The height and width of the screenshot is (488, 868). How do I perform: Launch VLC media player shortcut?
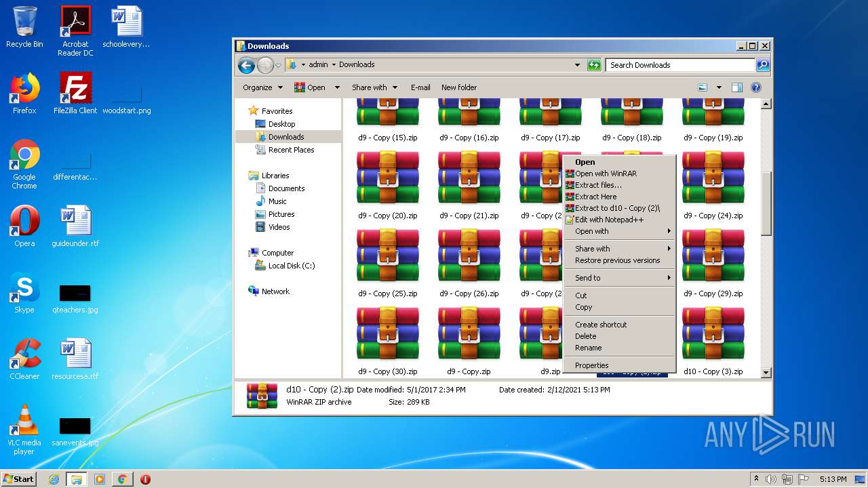(x=24, y=430)
